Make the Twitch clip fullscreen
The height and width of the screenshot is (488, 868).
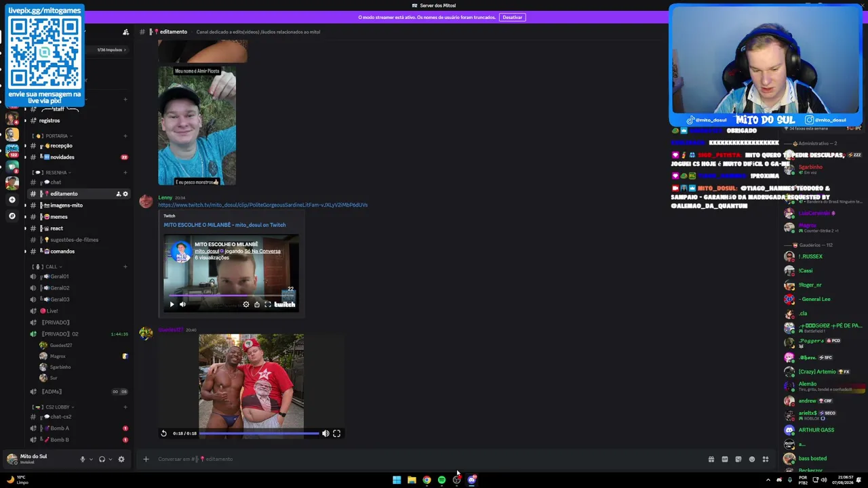[267, 305]
